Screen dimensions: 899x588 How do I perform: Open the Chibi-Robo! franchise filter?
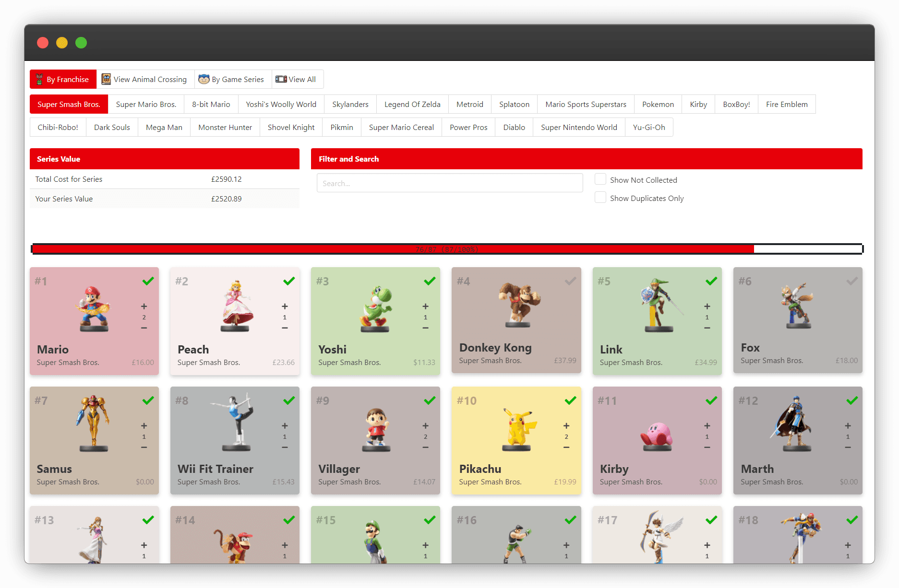coord(58,127)
